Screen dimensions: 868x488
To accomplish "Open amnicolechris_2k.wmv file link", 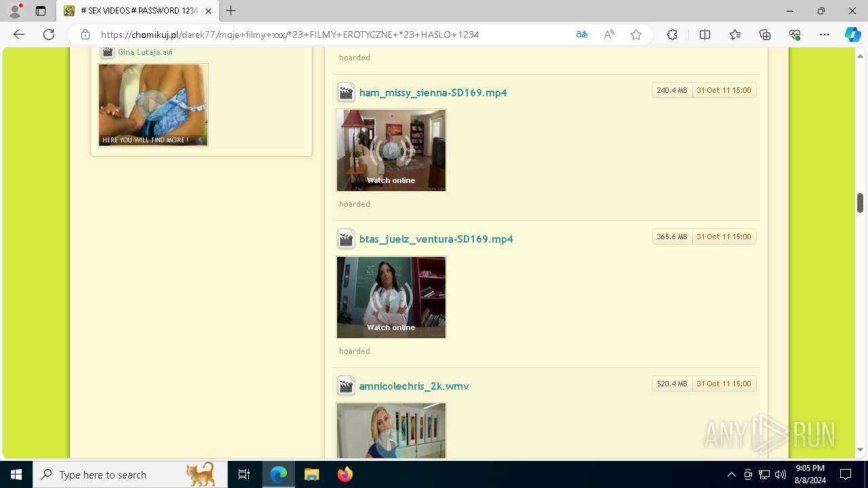I will (414, 386).
